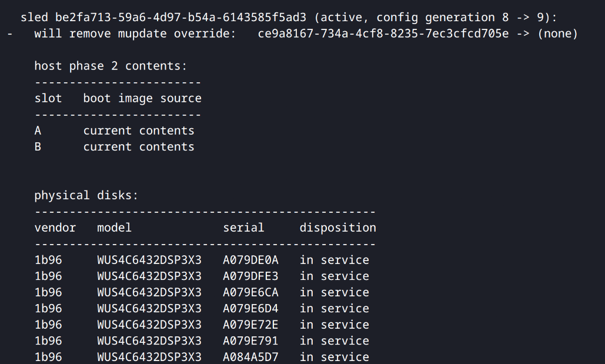
Task: Click the 'disposition' column header
Action: click(x=338, y=228)
